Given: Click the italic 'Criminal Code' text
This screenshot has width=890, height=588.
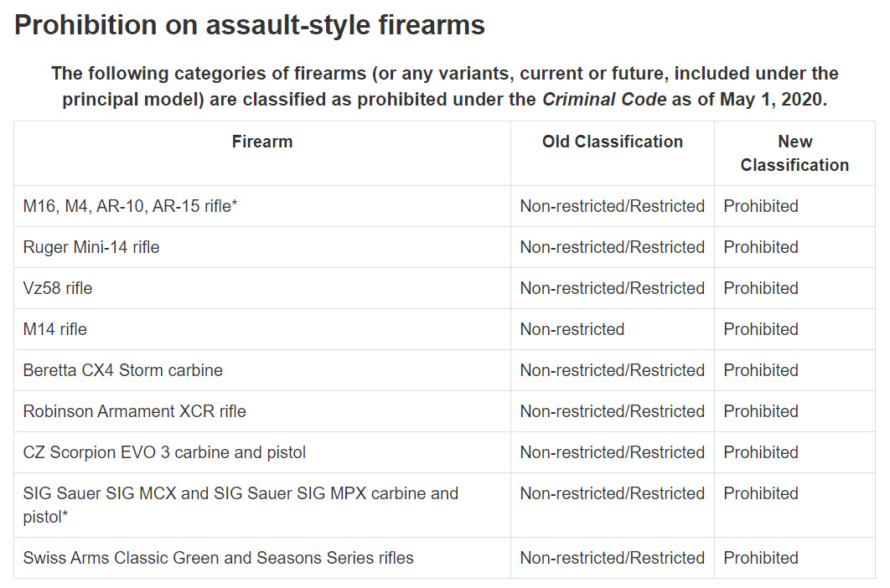Looking at the screenshot, I should tap(604, 100).
